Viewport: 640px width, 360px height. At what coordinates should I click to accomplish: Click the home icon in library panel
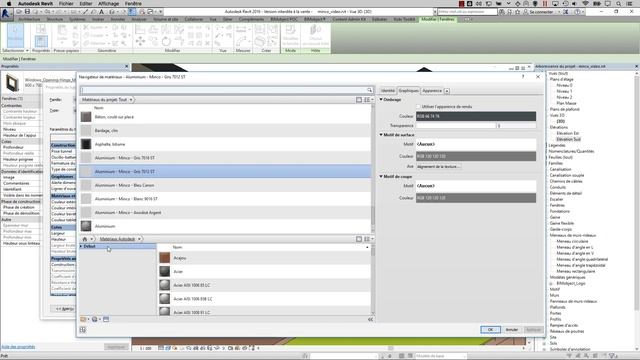[x=85, y=239]
